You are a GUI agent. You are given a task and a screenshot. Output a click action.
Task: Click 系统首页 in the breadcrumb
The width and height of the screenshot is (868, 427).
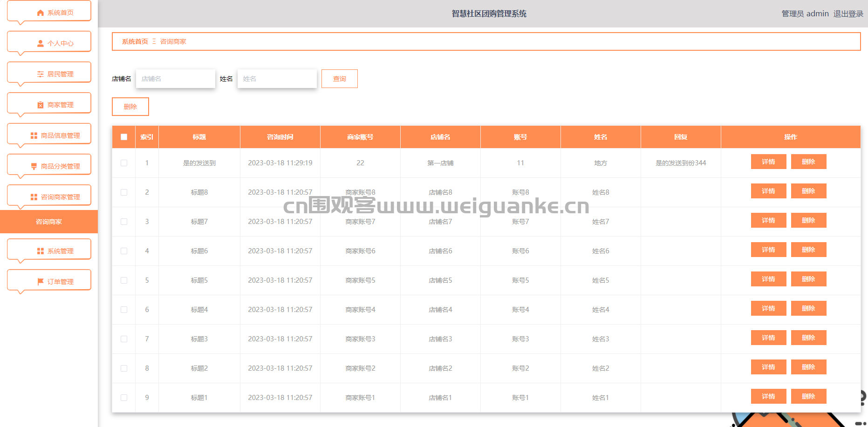tap(135, 42)
